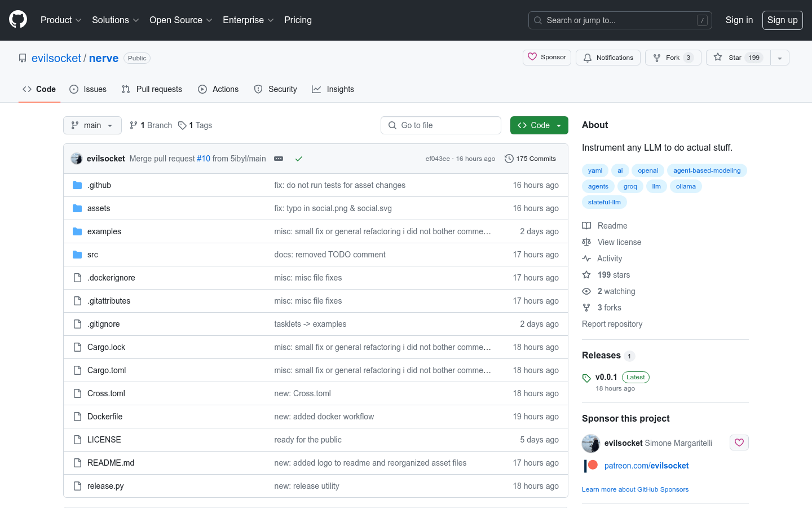Click evilsocket avatar in latest commit row

pos(77,159)
